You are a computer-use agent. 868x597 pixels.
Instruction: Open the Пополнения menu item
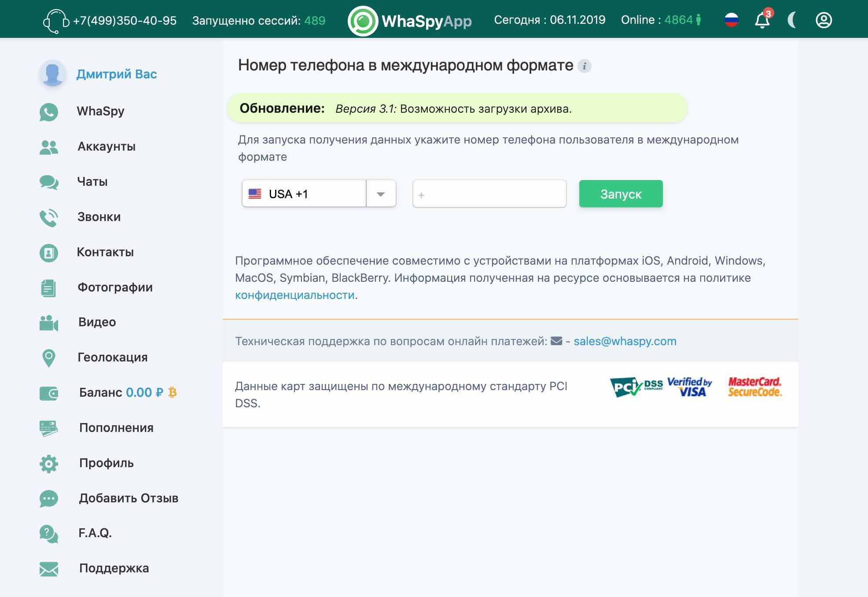point(116,428)
